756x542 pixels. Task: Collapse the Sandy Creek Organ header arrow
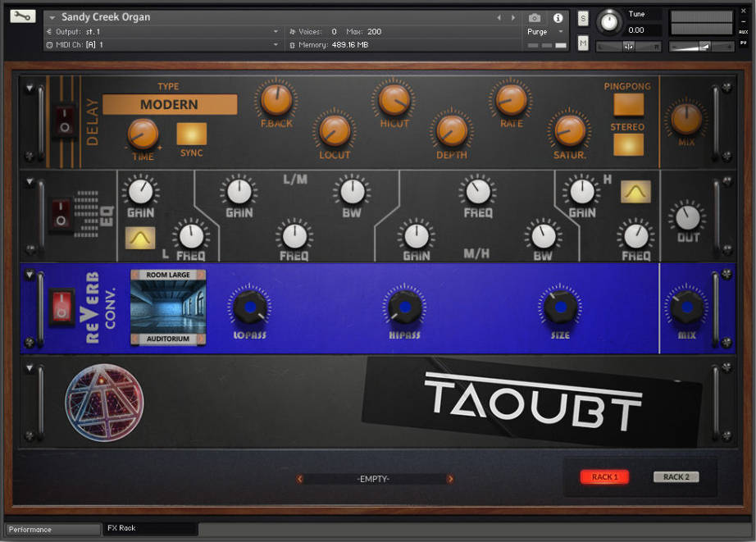point(52,16)
